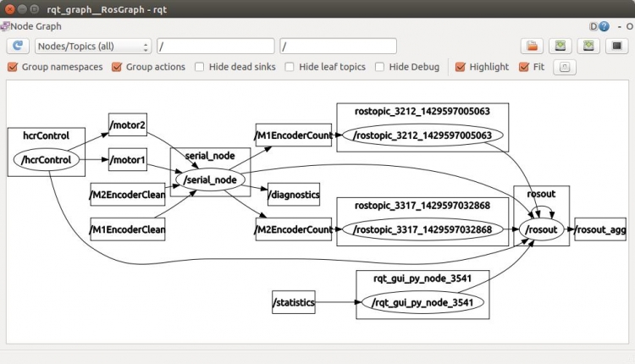Click the second topic filter text field
Image resolution: width=635 pixels, height=364 pixels.
pyautogui.click(x=339, y=46)
